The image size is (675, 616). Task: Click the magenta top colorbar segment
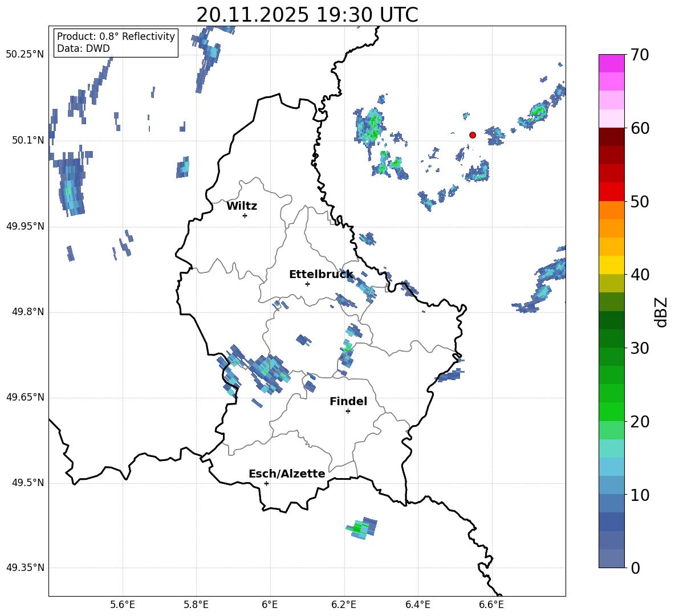pos(611,63)
